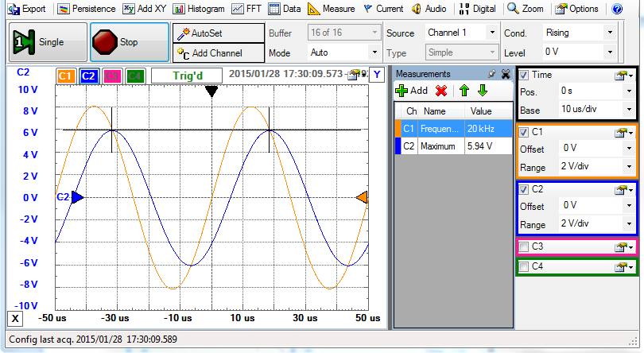Start a Single acquisition

click(x=48, y=42)
